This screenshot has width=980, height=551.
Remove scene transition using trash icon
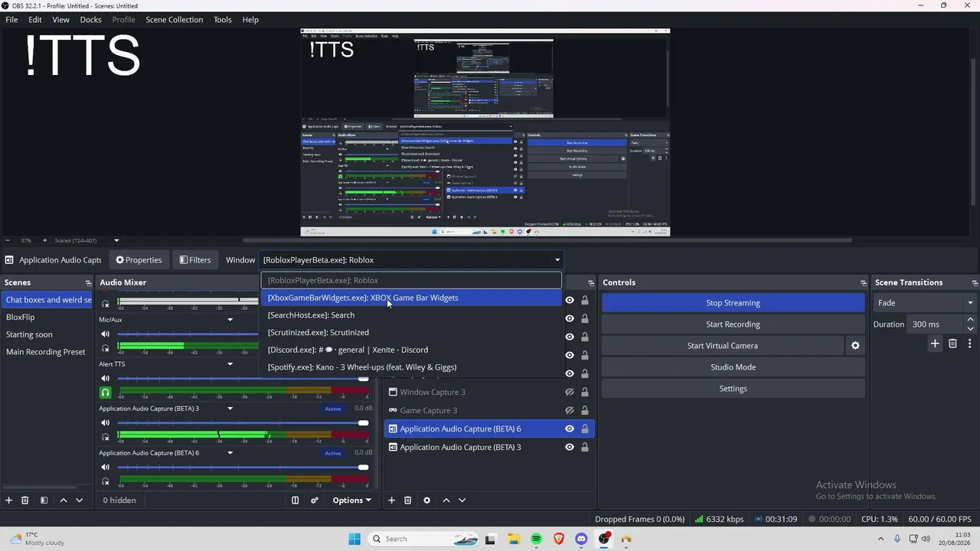click(x=952, y=344)
